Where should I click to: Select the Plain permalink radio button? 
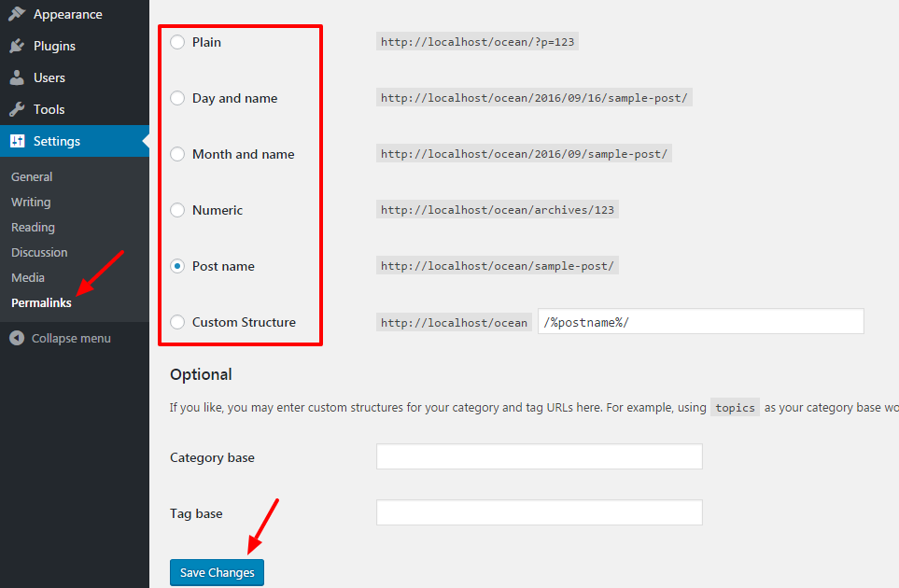click(x=177, y=42)
